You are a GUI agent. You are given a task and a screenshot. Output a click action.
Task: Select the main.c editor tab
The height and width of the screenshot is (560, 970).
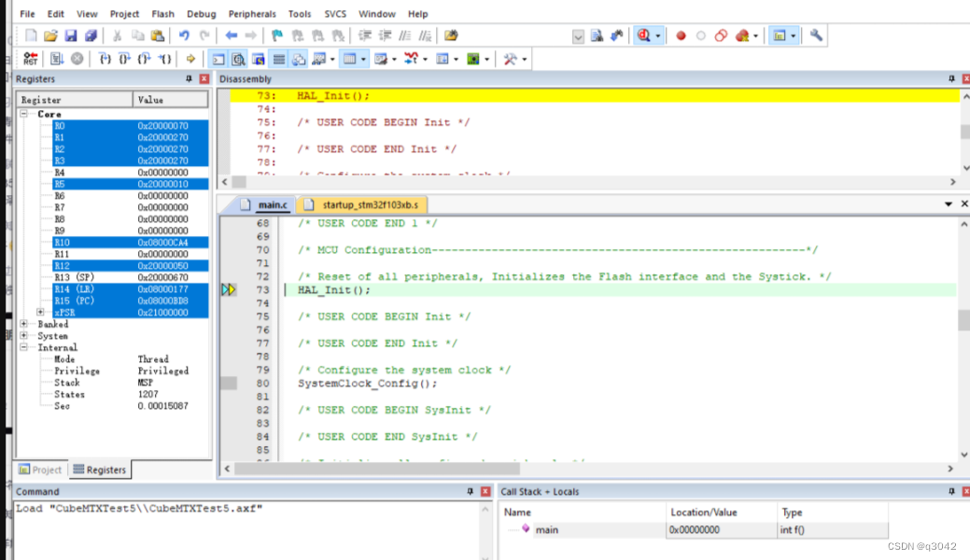point(264,204)
